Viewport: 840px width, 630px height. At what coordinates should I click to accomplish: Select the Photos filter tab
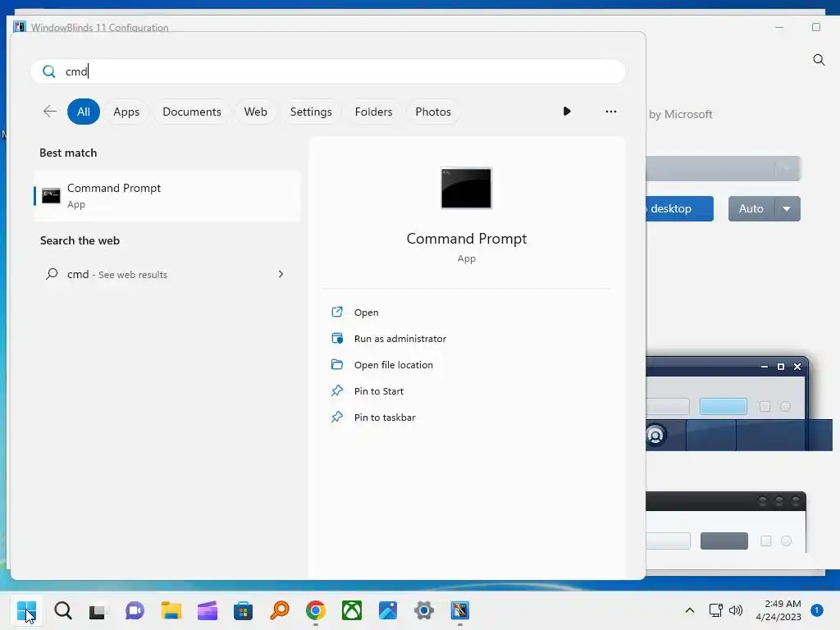click(433, 112)
